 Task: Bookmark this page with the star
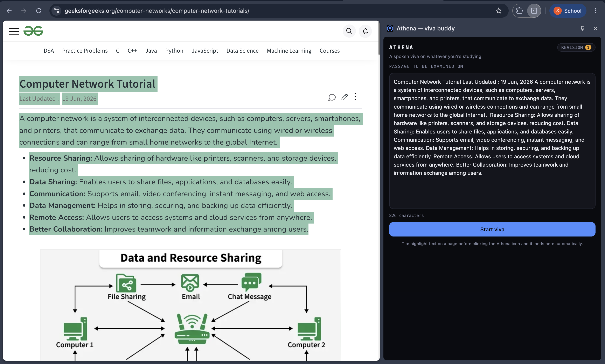[x=499, y=11]
